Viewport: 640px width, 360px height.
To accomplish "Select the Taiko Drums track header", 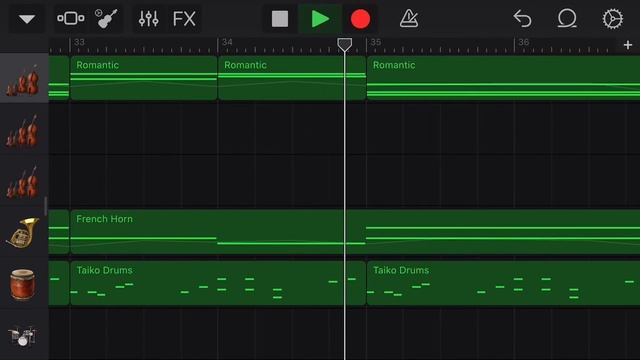I will pyautogui.click(x=24, y=284).
